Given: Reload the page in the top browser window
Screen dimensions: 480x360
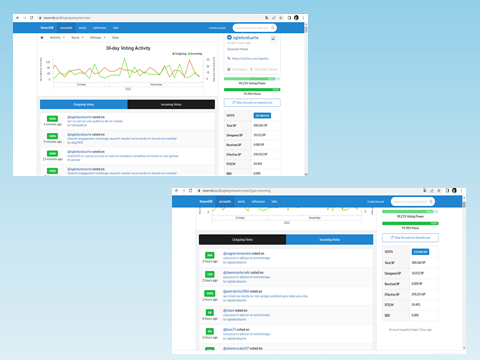Looking at the screenshot, I should [32, 18].
